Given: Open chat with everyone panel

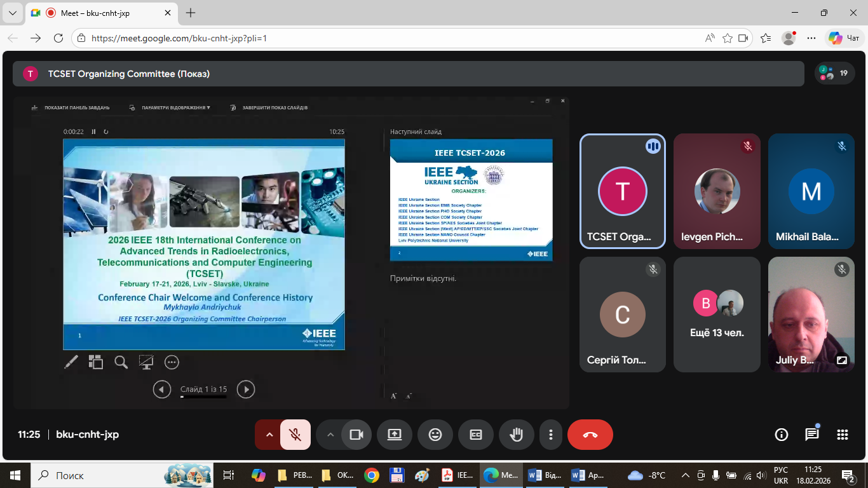Looking at the screenshot, I should pos(811,435).
